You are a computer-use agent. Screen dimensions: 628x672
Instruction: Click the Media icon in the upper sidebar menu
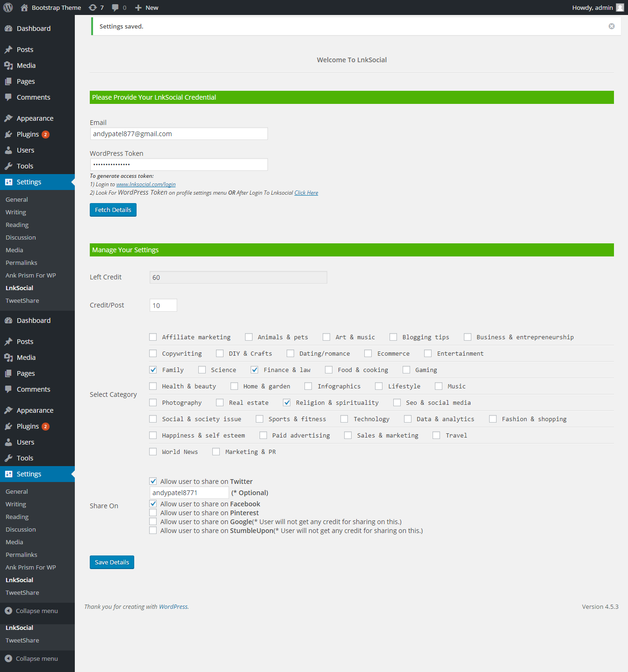[x=8, y=66]
